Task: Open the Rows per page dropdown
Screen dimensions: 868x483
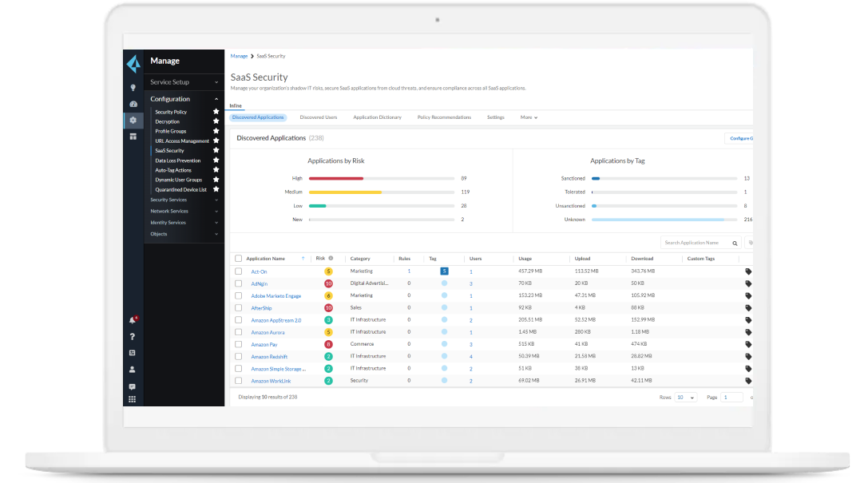Action: [687, 397]
